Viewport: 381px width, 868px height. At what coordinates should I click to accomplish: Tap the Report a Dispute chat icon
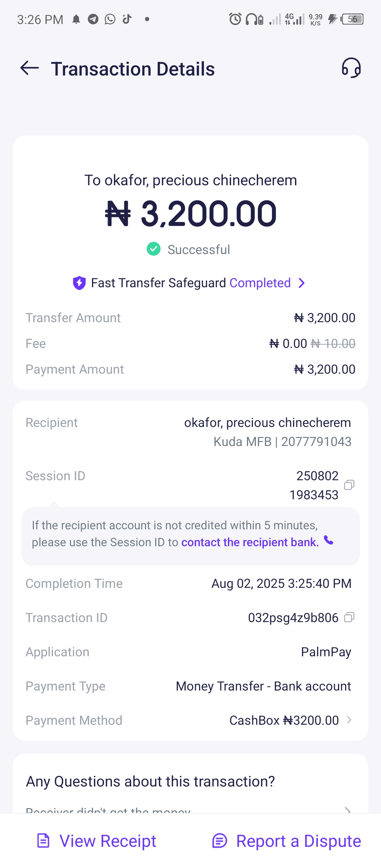point(219,840)
